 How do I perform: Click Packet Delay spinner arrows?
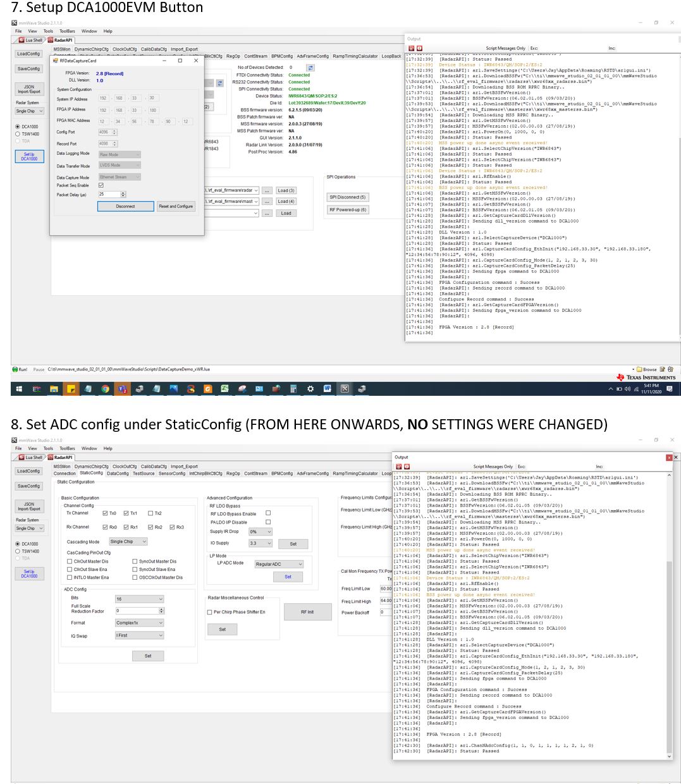tap(123, 194)
